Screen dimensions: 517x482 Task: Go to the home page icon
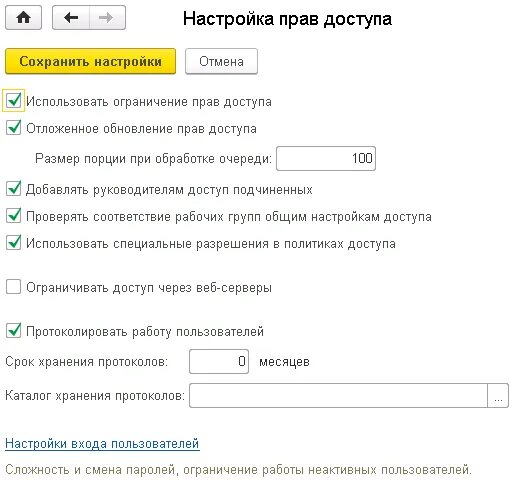[x=23, y=18]
